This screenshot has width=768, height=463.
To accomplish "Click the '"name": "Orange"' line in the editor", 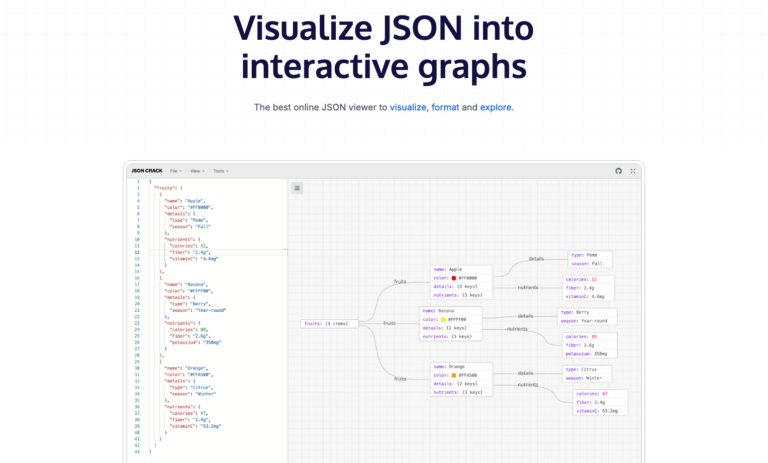I will pos(186,368).
